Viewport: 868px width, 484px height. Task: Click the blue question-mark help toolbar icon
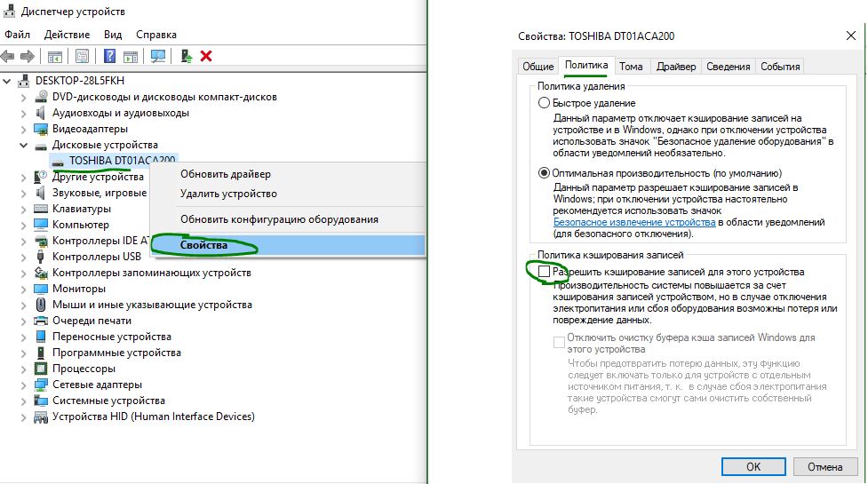pyautogui.click(x=110, y=56)
